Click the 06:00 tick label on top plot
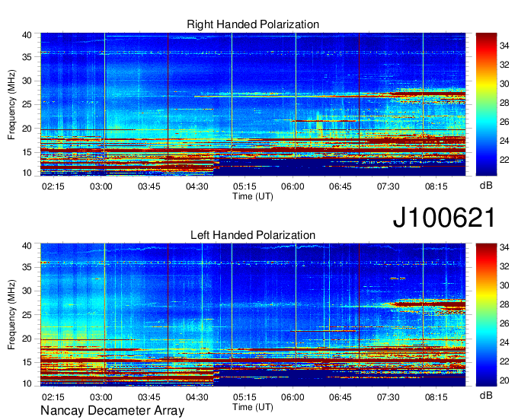 point(293,186)
